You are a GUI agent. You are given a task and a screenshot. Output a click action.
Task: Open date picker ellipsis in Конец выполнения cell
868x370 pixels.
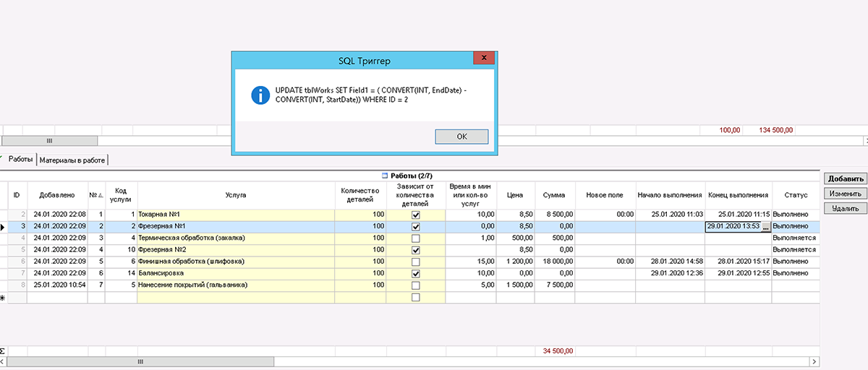click(766, 227)
